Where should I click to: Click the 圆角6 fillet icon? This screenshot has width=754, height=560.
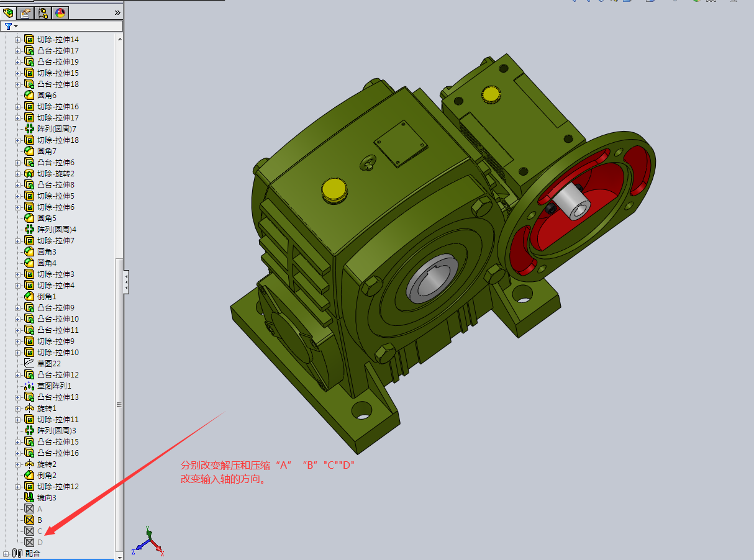tap(29, 96)
